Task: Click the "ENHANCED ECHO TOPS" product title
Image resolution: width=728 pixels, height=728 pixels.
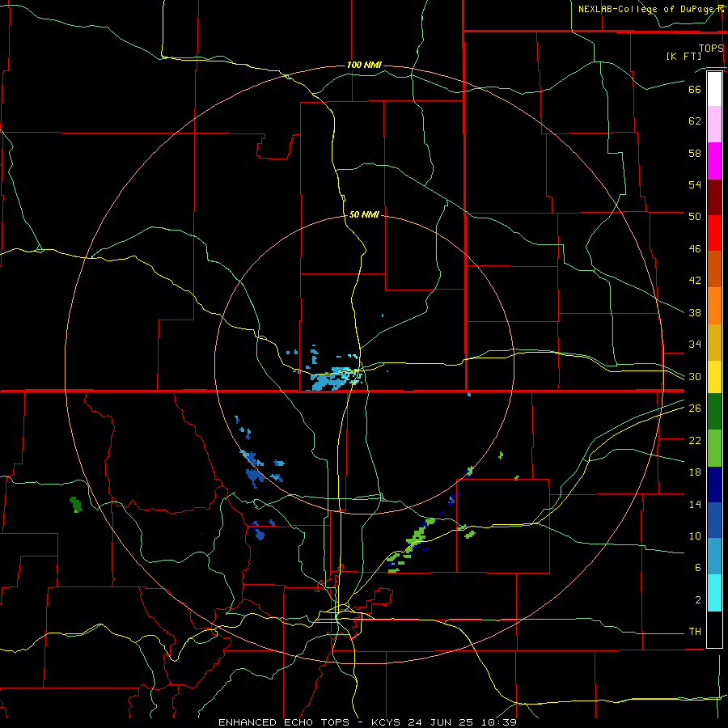Action: (284, 722)
